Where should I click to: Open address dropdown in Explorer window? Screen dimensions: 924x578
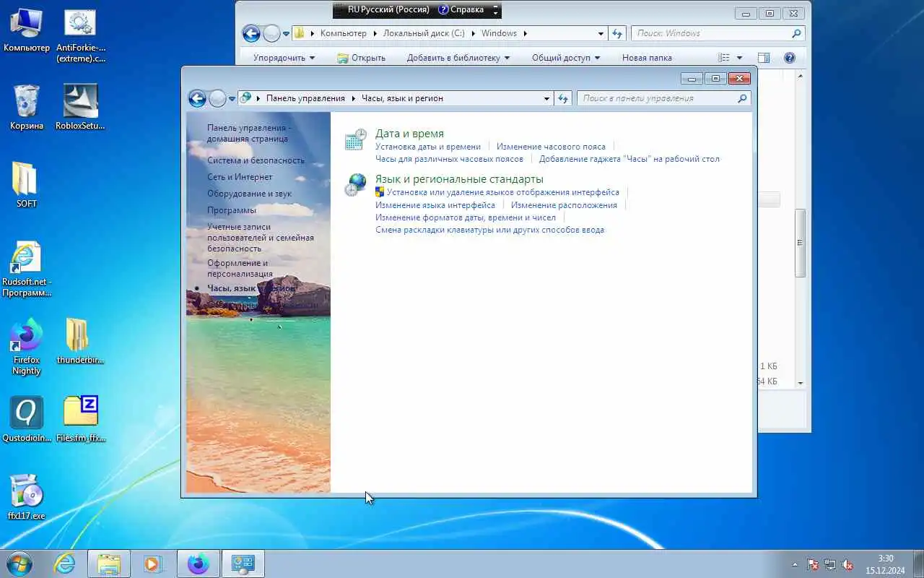pos(601,33)
